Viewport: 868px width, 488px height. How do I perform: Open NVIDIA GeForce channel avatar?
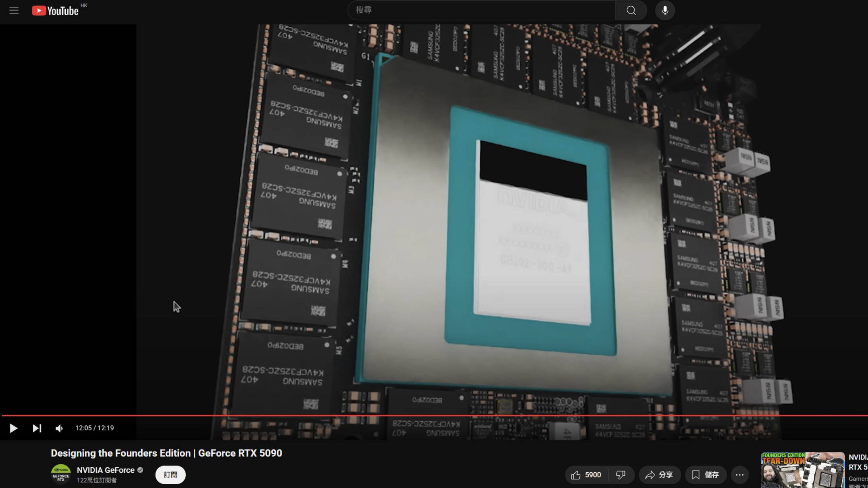coord(61,474)
